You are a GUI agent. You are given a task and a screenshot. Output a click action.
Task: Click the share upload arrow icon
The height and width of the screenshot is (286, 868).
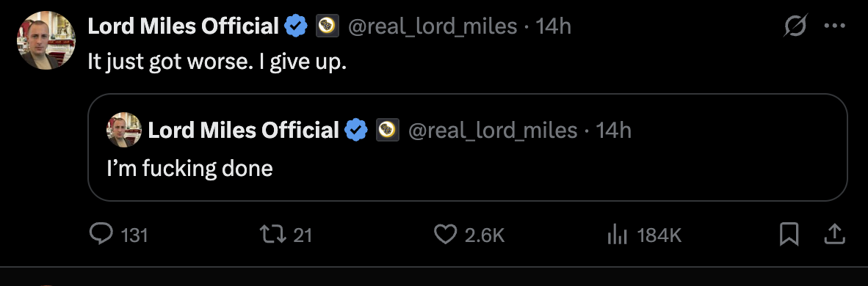click(834, 235)
